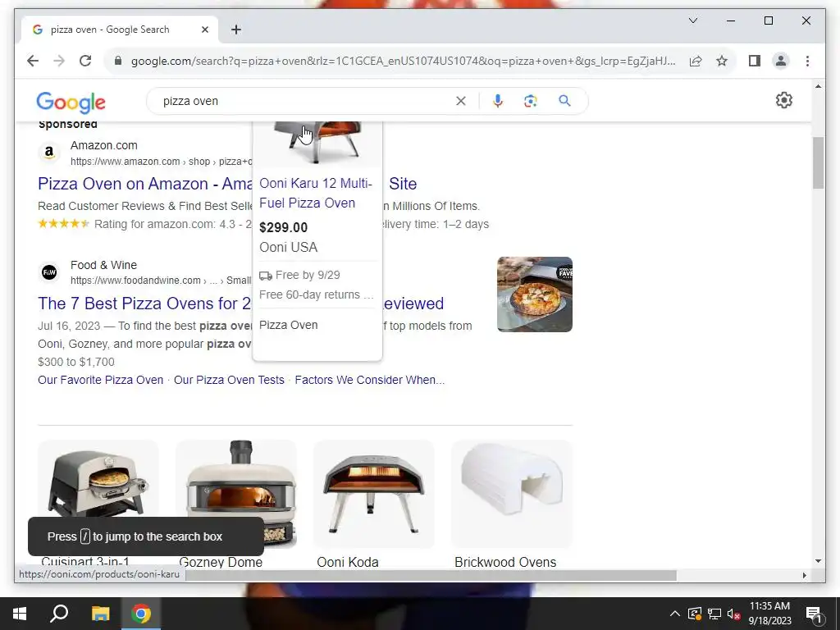
Task: Share this page from the address bar
Action: [696, 61]
